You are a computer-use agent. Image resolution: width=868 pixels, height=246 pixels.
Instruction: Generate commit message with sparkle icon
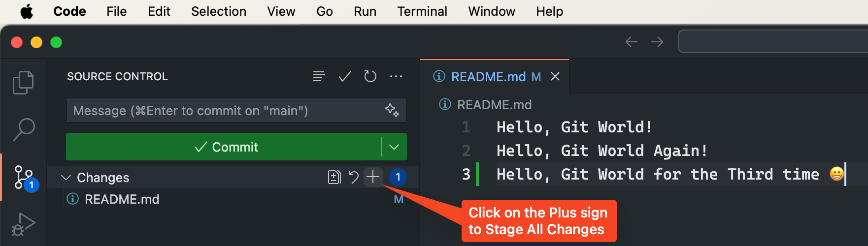[x=392, y=110]
